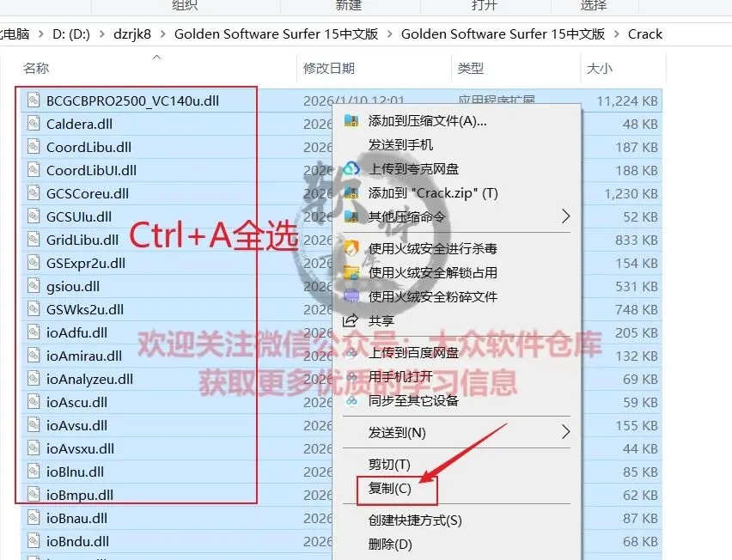The width and height of the screenshot is (732, 560).
Task: Sort files by the 大小 column header
Action: [599, 68]
